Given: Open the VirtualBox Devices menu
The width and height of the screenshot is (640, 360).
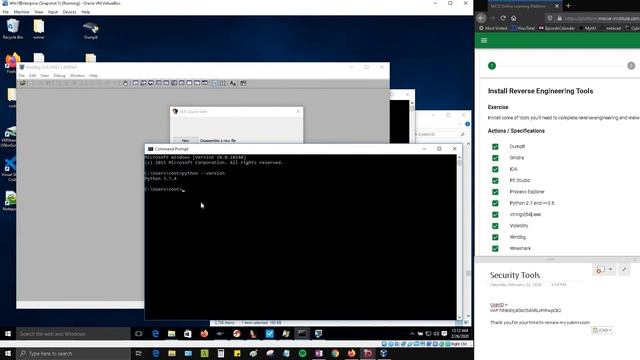Looking at the screenshot, I should pyautogui.click(x=69, y=12).
